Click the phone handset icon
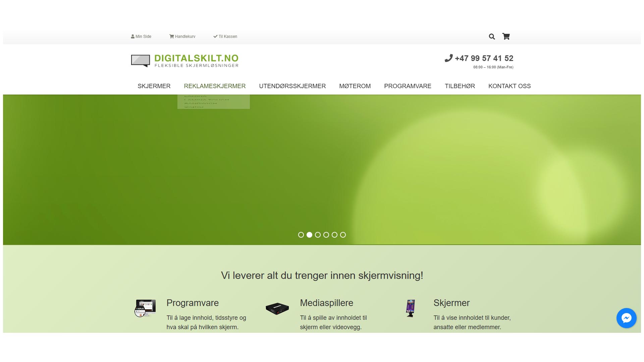644x362 pixels. coord(448,58)
